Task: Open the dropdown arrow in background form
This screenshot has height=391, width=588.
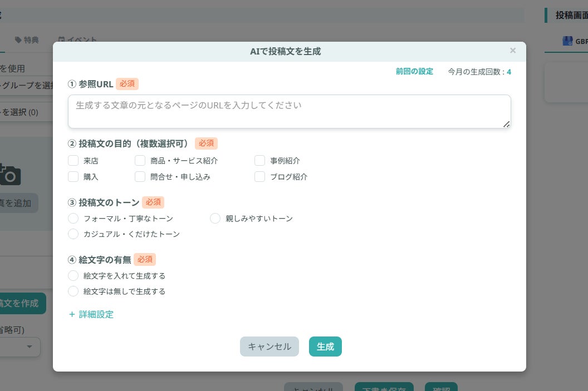Action: [30, 347]
